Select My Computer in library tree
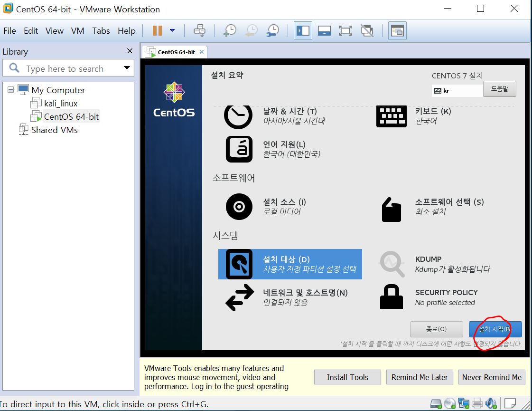 tap(58, 90)
